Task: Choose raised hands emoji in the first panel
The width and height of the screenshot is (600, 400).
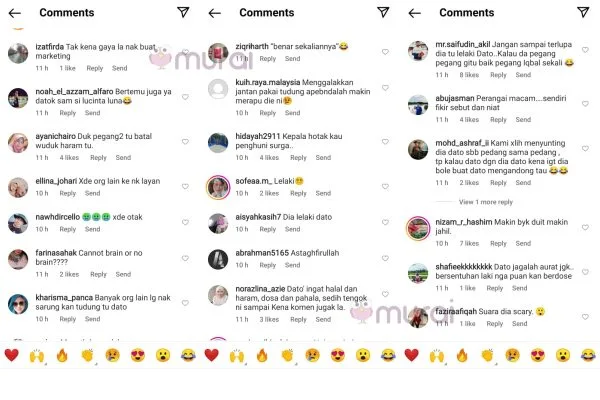Action: (37, 356)
